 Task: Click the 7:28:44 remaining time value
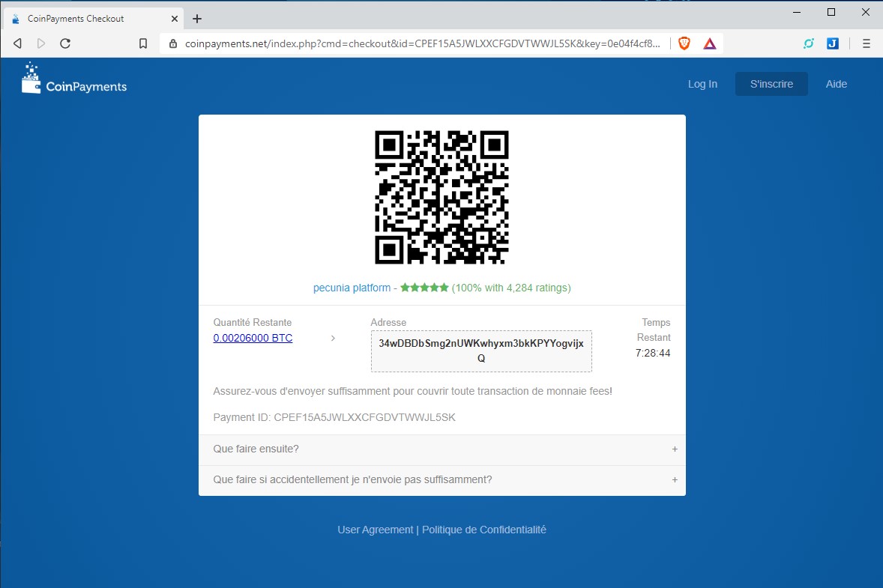(653, 354)
